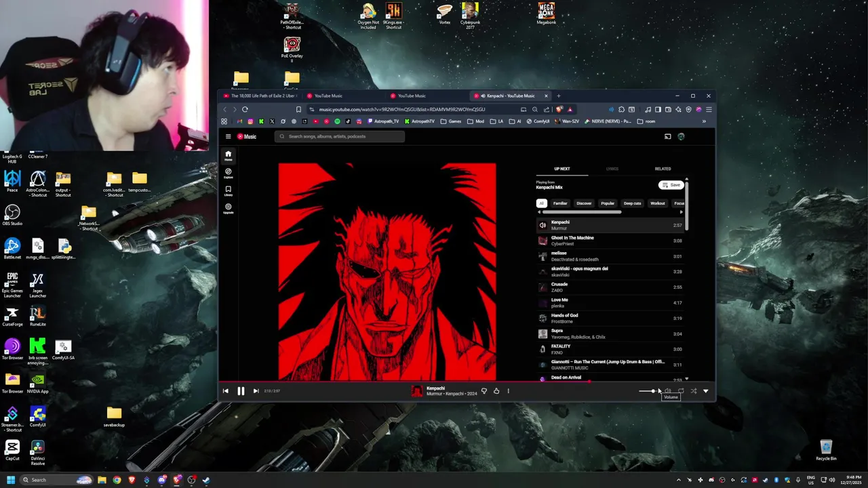868x488 pixels.
Task: Skip to the next track
Action: (x=256, y=391)
